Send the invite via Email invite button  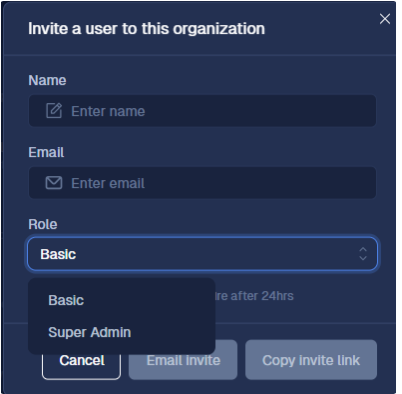tap(183, 360)
